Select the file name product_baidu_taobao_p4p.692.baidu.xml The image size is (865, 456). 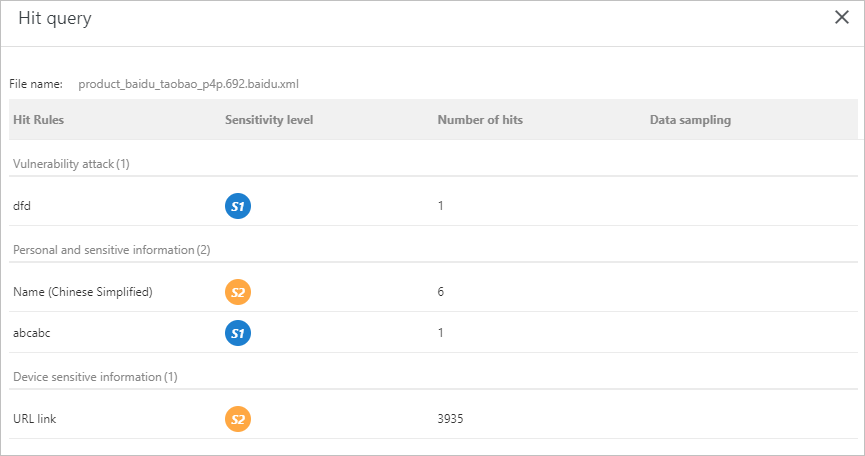(189, 84)
